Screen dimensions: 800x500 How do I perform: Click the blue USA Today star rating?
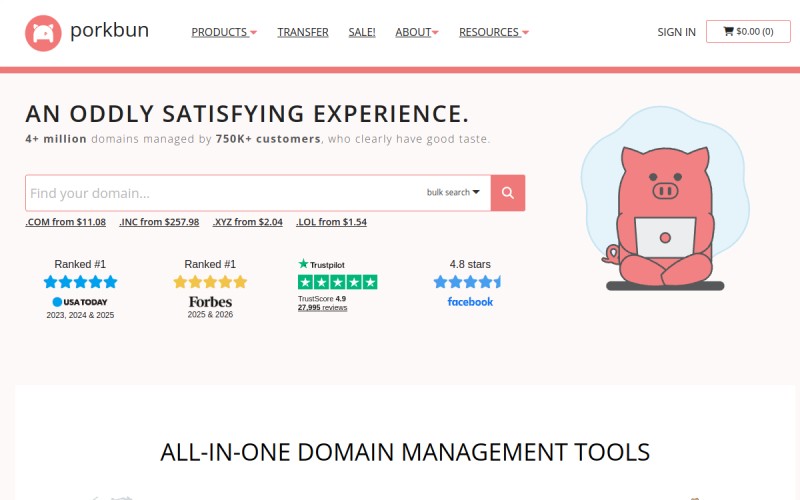80,282
